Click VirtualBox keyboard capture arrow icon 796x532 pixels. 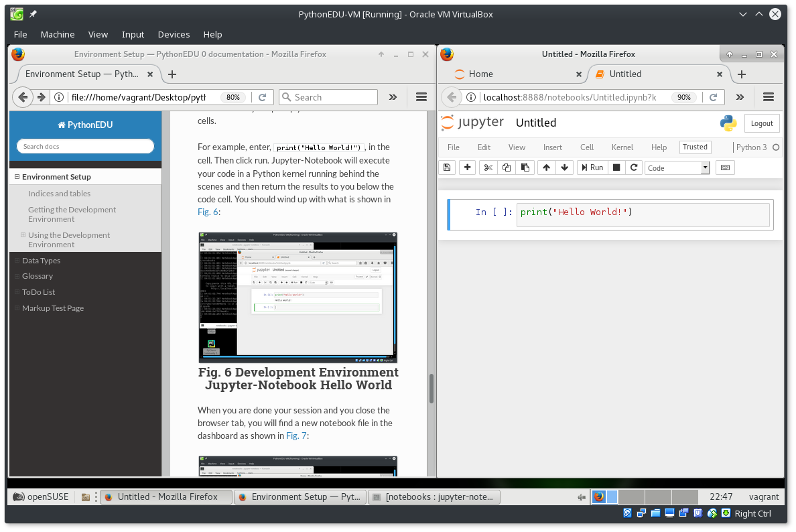pos(726,513)
